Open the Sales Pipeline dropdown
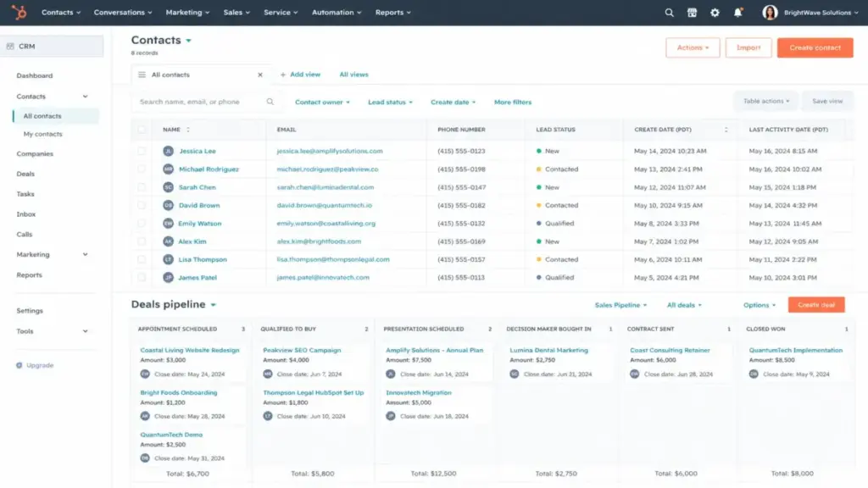 point(620,305)
